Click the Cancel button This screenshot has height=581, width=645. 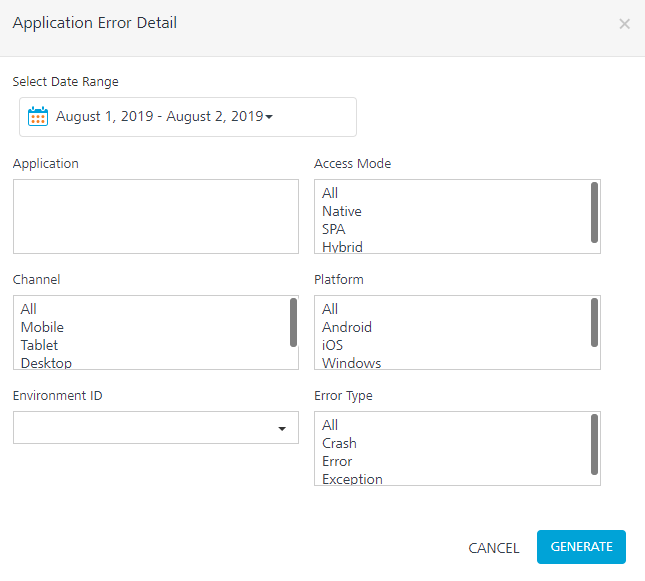point(494,548)
